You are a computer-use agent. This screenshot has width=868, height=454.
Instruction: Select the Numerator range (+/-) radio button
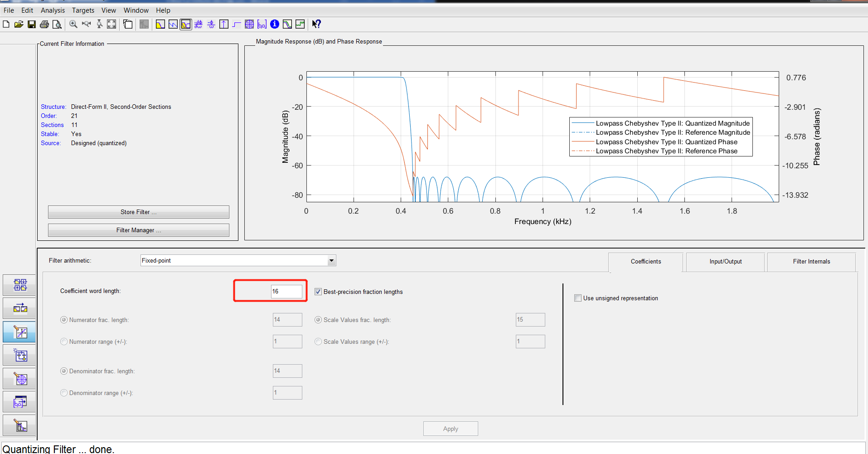tap(64, 342)
